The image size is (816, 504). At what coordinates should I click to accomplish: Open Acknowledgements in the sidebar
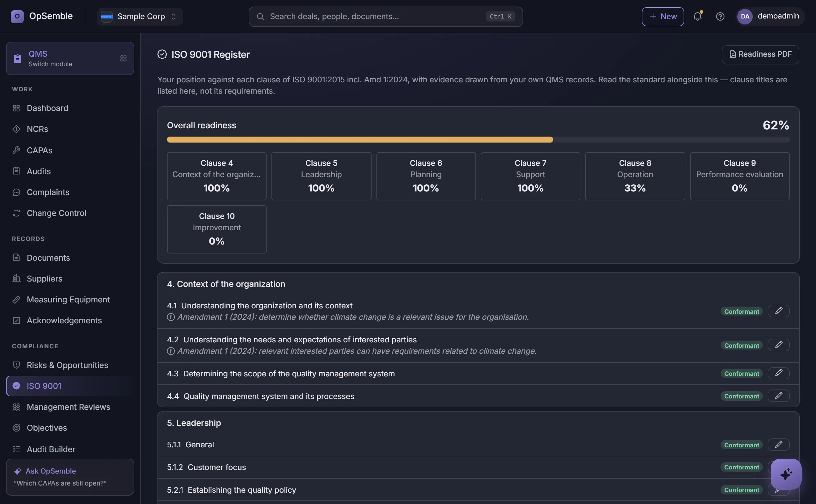(x=70, y=320)
